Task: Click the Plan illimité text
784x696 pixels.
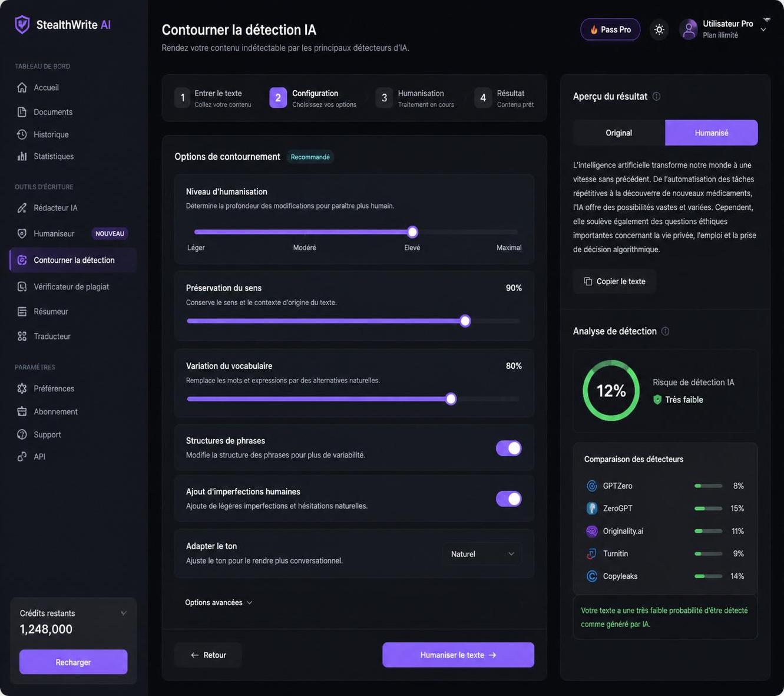Action: pos(720,35)
